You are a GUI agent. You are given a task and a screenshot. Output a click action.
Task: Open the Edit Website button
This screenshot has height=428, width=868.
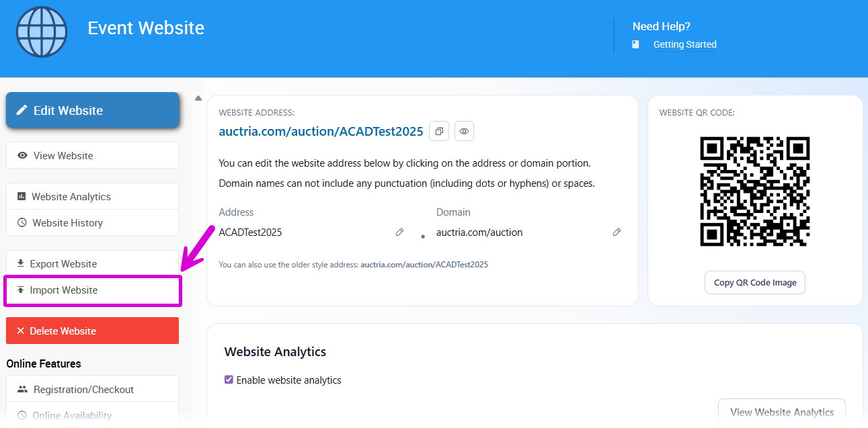click(93, 110)
